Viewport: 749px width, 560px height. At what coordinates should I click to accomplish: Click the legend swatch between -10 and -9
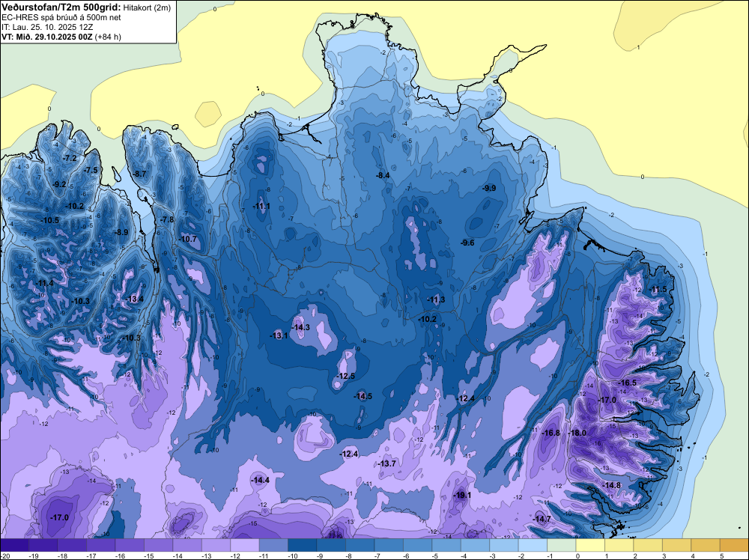[303, 545]
